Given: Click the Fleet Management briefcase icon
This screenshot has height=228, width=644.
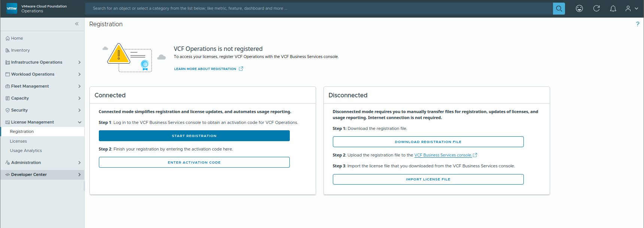Looking at the screenshot, I should point(7,86).
